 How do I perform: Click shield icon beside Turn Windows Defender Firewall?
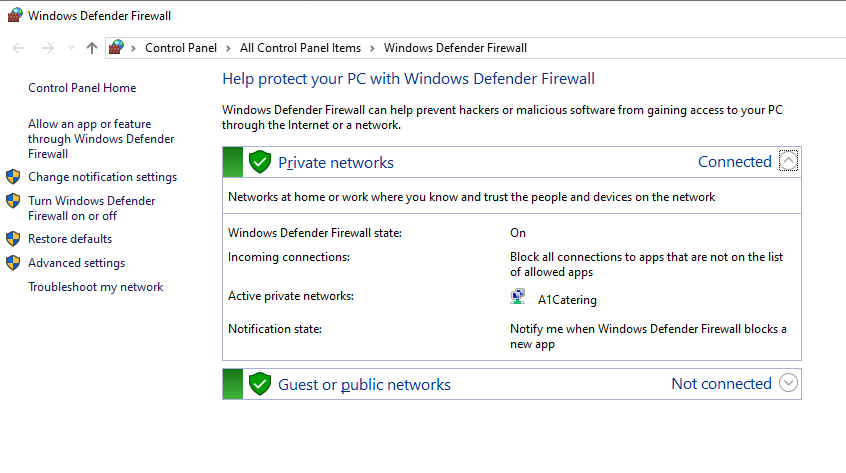[13, 201]
